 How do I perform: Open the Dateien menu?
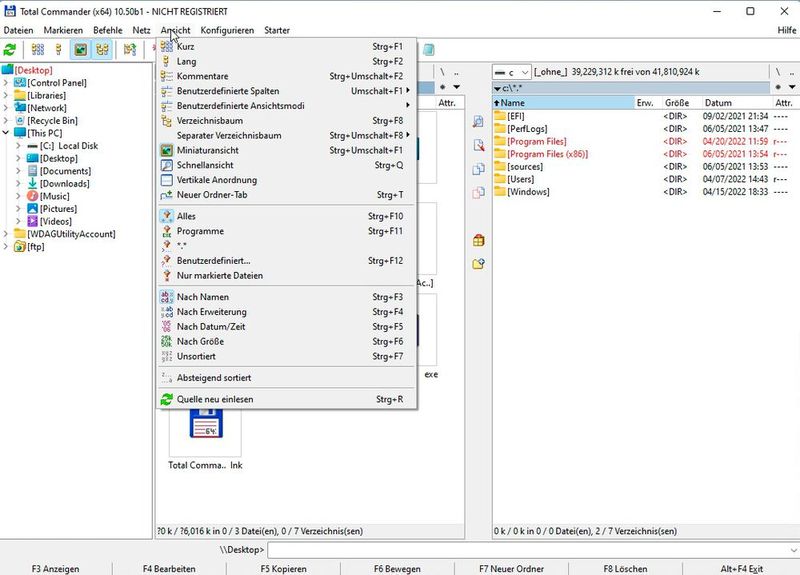[18, 30]
